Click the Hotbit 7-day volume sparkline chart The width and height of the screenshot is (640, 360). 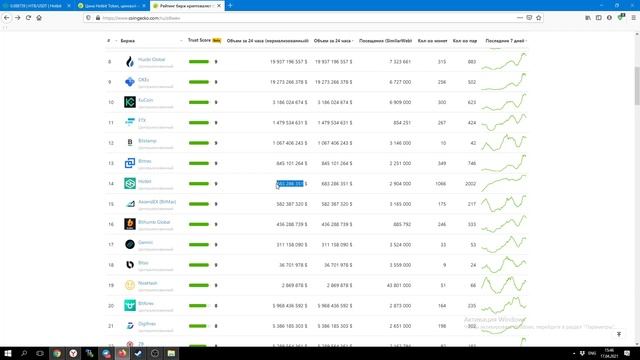coord(504,183)
